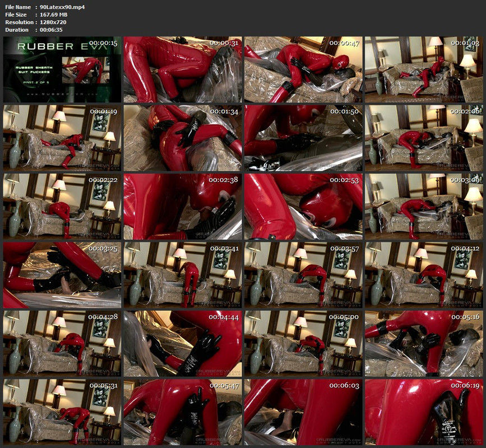Select the duration value 00:06:35
This screenshot has height=448, width=486.
pyautogui.click(x=51, y=30)
